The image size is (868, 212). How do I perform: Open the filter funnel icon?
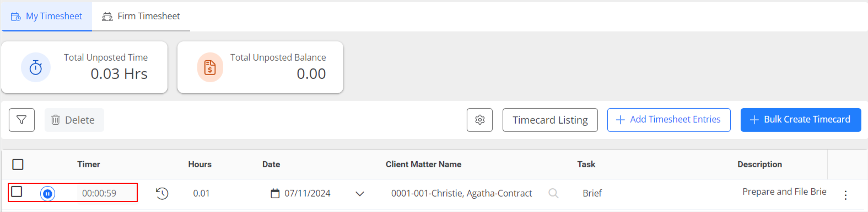click(21, 120)
